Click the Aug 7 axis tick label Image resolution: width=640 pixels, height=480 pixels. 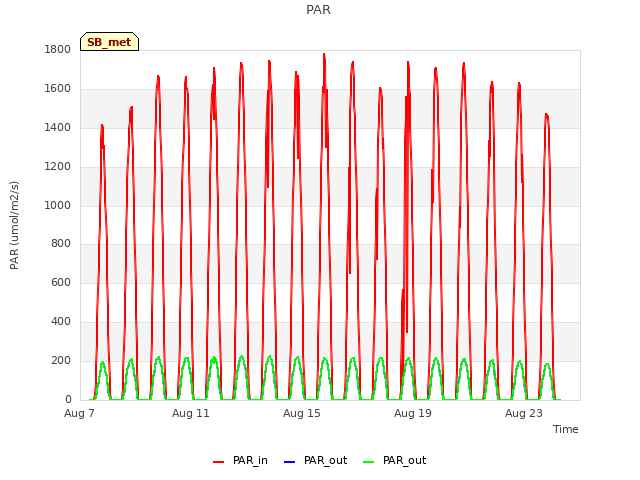(x=79, y=413)
